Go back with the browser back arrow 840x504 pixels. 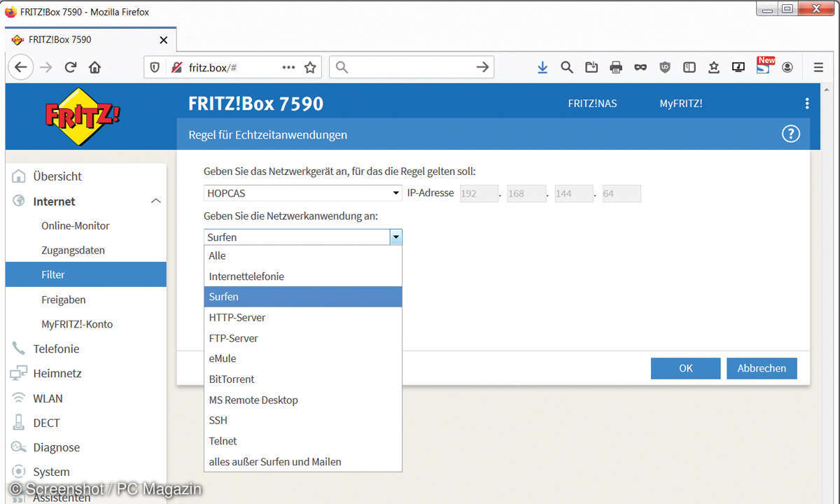(x=20, y=67)
